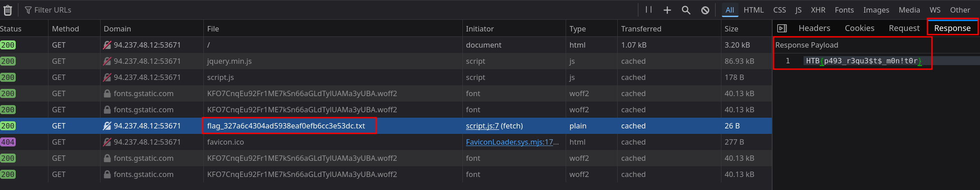The height and width of the screenshot is (190, 980).
Task: Toggle the Images filter
Action: (876, 10)
